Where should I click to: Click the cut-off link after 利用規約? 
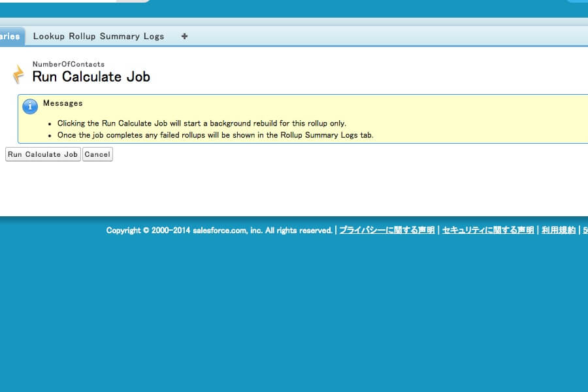click(x=585, y=231)
